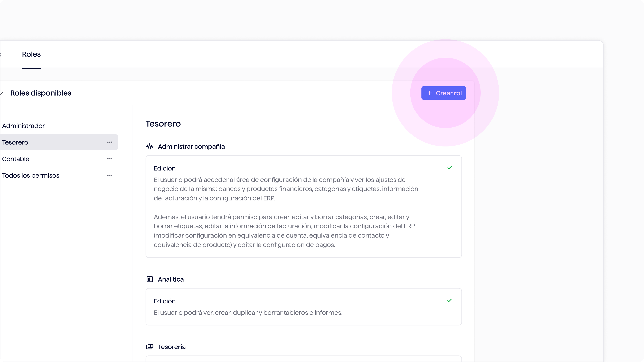Click the Analítica chart icon

(149, 279)
